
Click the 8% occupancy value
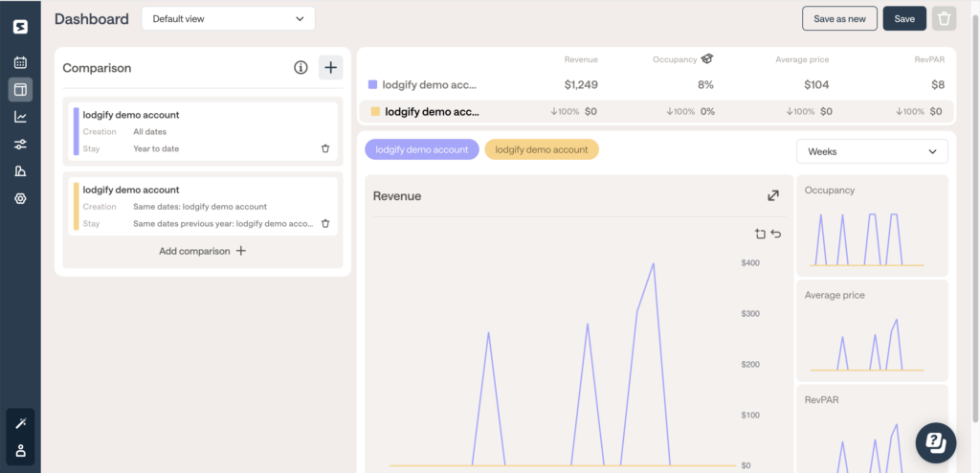point(705,84)
